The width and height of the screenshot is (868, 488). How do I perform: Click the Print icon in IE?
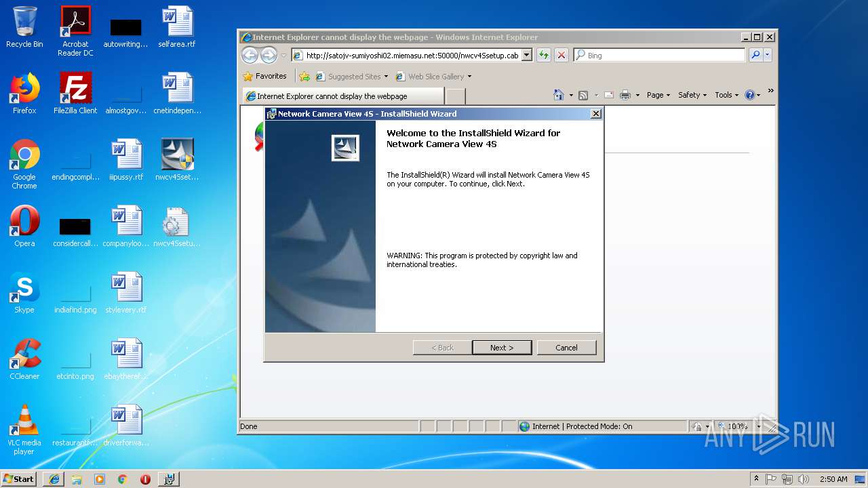pyautogui.click(x=625, y=95)
